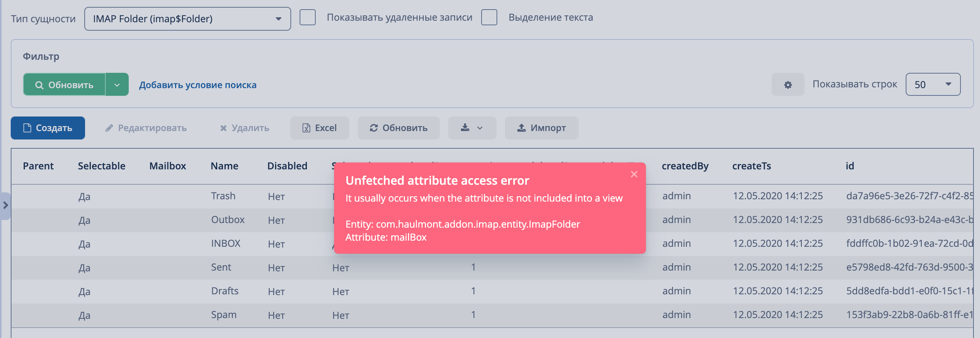Close the Unfetched attribute error notification

pyautogui.click(x=634, y=174)
